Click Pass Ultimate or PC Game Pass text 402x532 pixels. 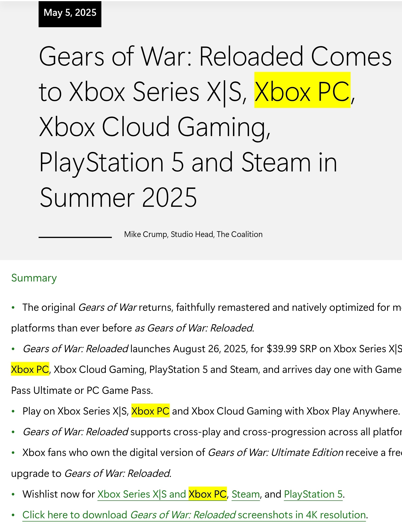tap(82, 390)
